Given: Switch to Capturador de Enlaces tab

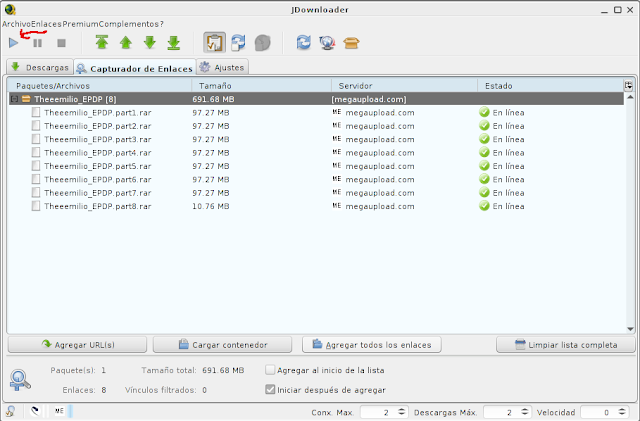Looking at the screenshot, I should point(135,68).
